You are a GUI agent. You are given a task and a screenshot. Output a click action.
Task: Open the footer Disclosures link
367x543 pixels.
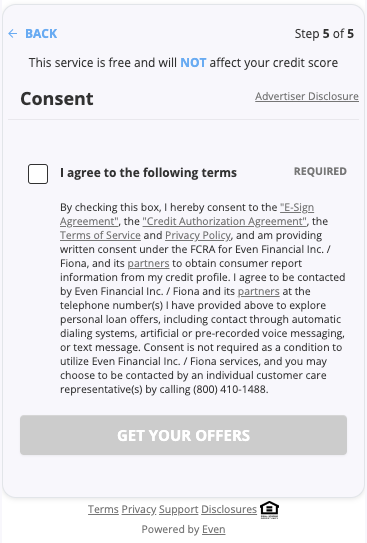point(229,509)
